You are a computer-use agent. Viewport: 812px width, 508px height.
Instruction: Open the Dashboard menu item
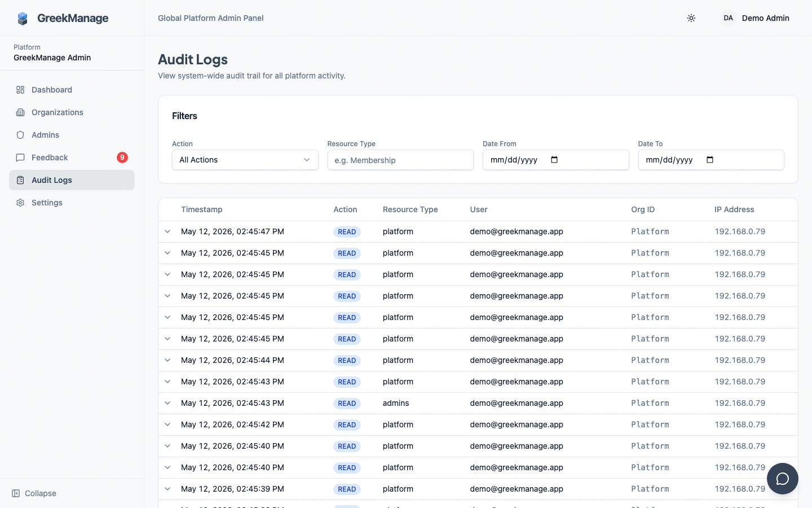[x=72, y=90]
